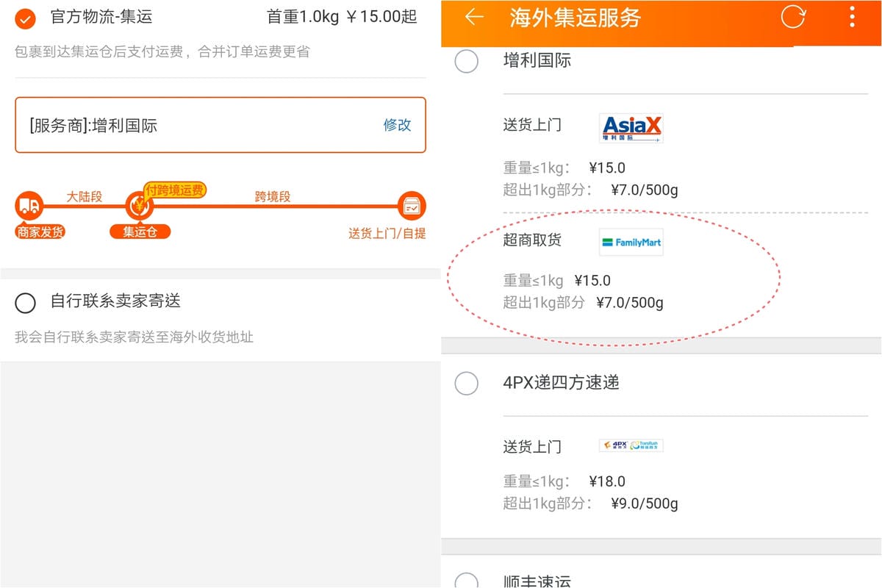Click 修改 to change the service provider

(397, 125)
